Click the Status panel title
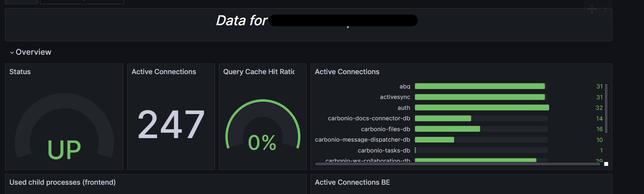This screenshot has width=644, height=194. 20,72
